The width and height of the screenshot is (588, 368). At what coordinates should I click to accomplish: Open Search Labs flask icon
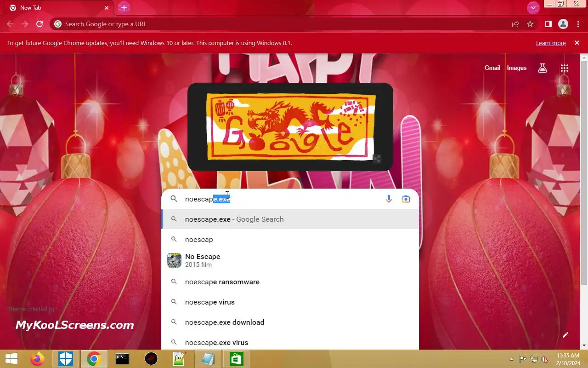[x=543, y=68]
